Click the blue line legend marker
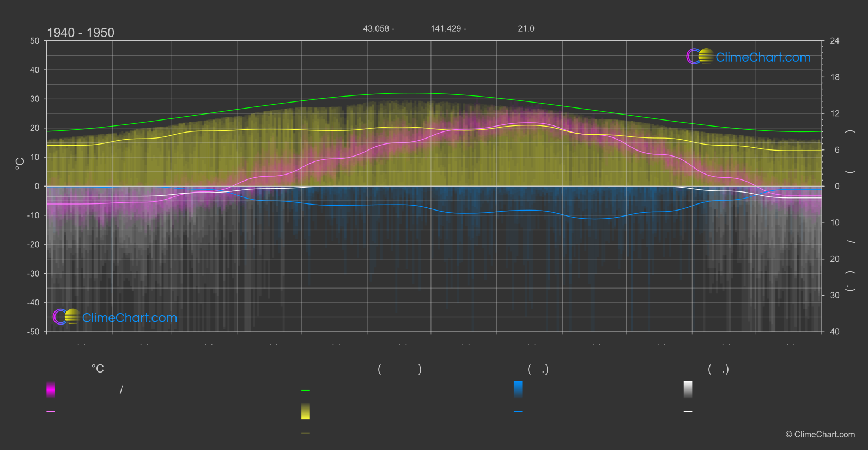868x450 pixels. (518, 412)
